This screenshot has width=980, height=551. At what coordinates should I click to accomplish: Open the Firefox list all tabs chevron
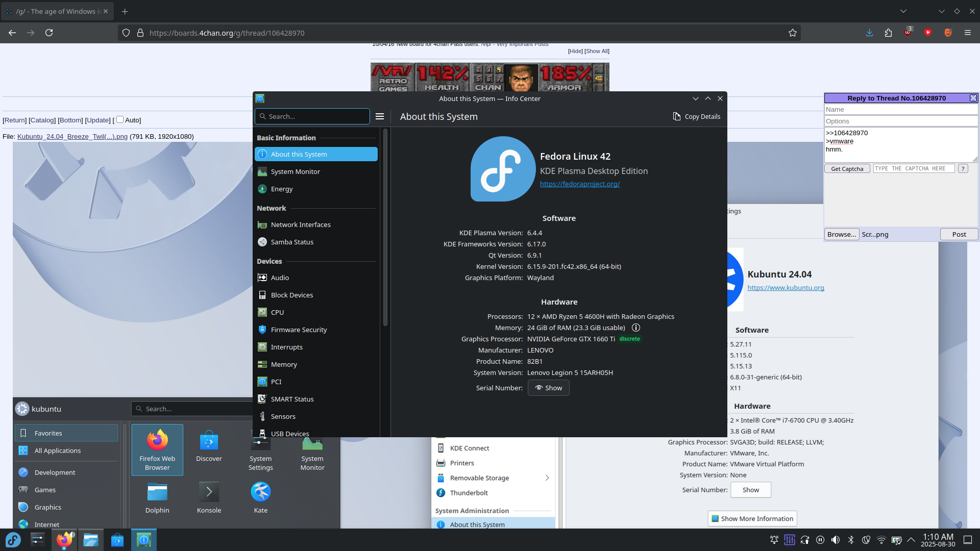tap(903, 11)
